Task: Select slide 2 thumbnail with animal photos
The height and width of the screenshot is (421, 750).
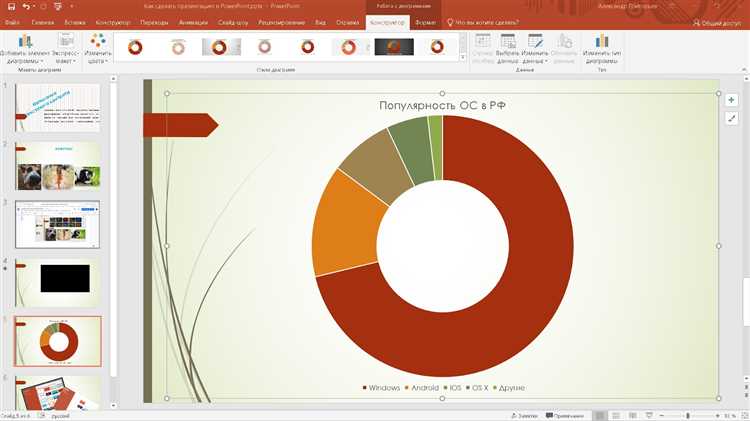Action: click(57, 166)
